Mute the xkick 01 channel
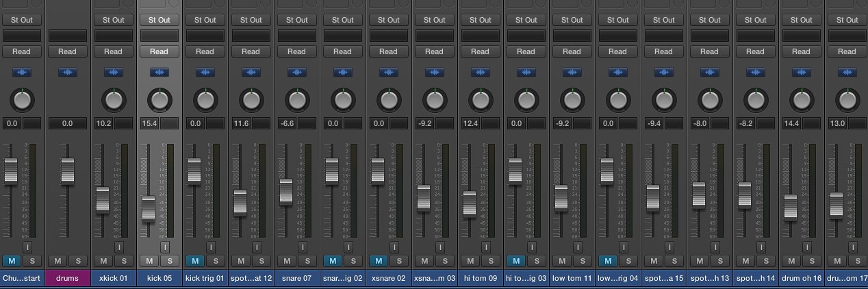This screenshot has height=289, width=868. (103, 261)
